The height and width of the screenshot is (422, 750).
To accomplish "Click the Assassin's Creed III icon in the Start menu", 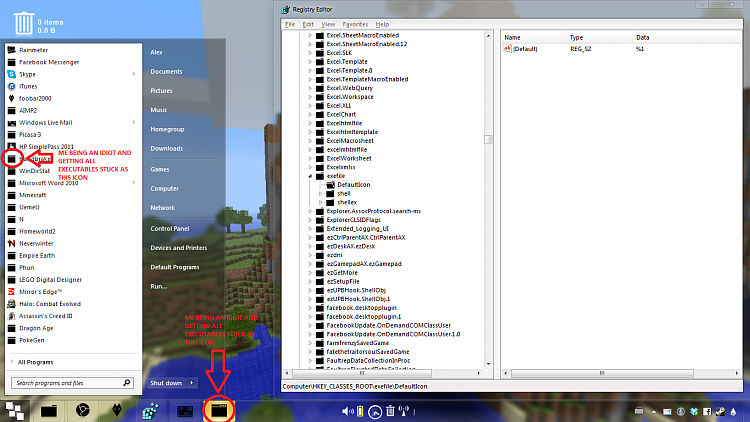I will [11, 316].
